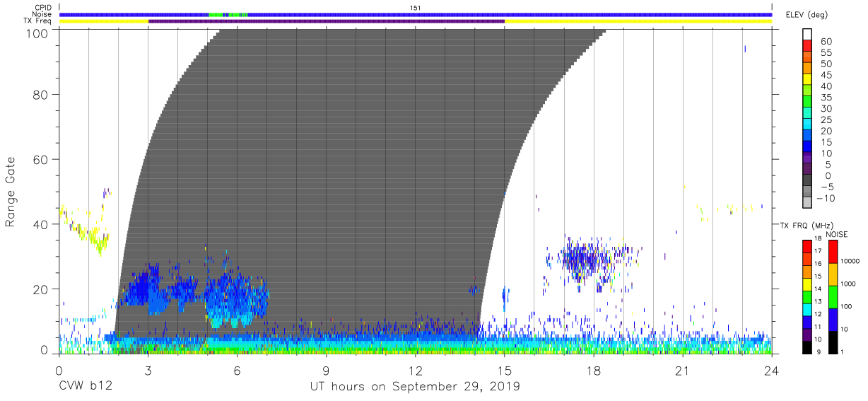Click the "Noise" row label above the plot
The image size is (868, 401).
(42, 14)
